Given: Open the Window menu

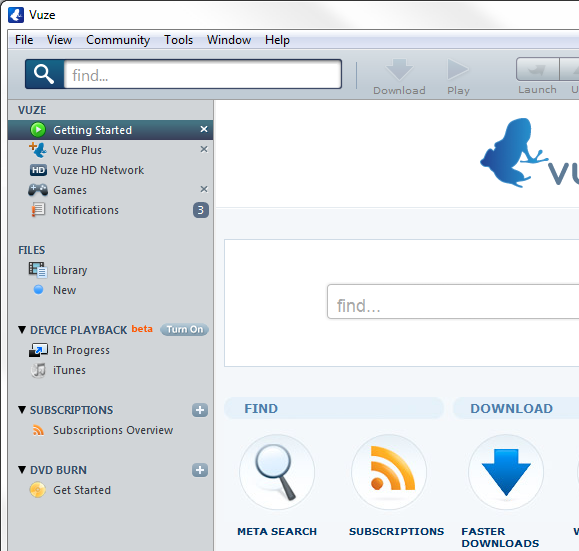Looking at the screenshot, I should coord(229,40).
